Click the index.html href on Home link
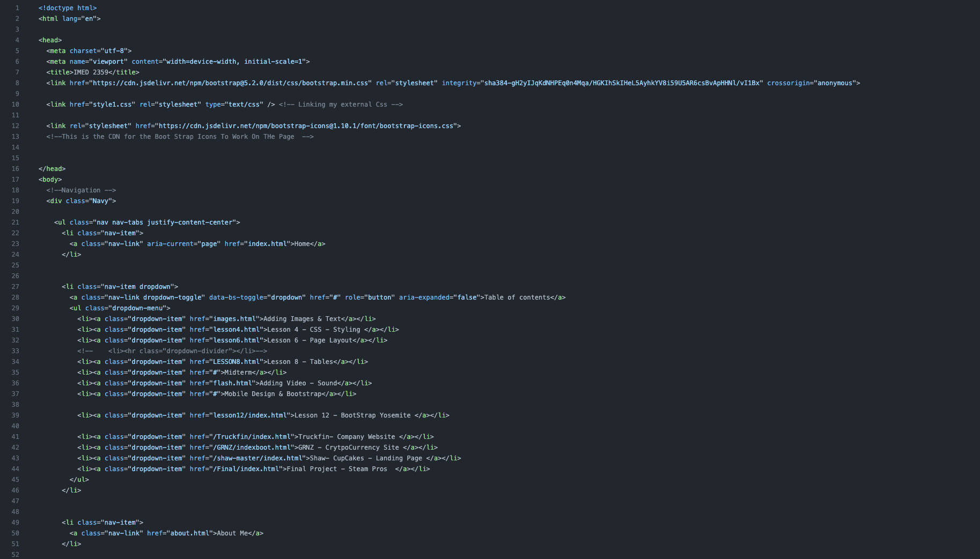980x559 pixels. [x=267, y=244]
